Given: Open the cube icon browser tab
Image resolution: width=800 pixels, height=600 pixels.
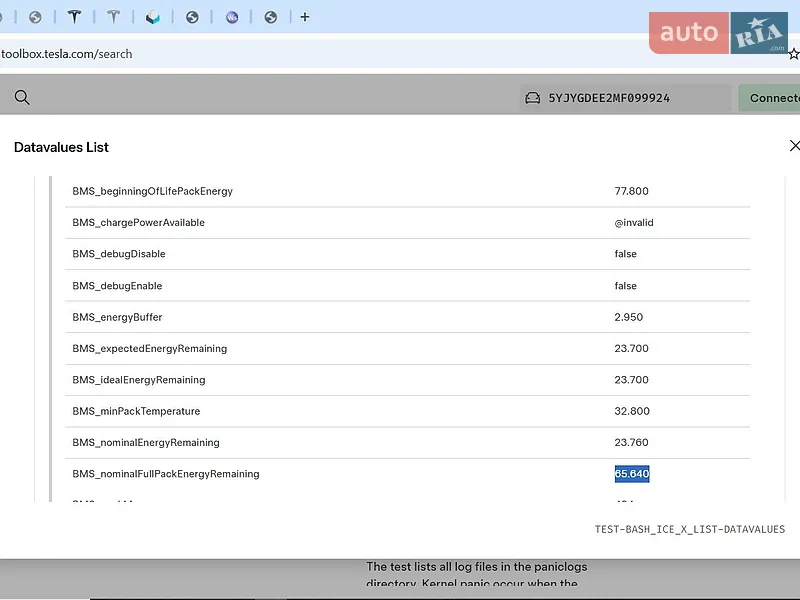Looking at the screenshot, I should pyautogui.click(x=153, y=17).
